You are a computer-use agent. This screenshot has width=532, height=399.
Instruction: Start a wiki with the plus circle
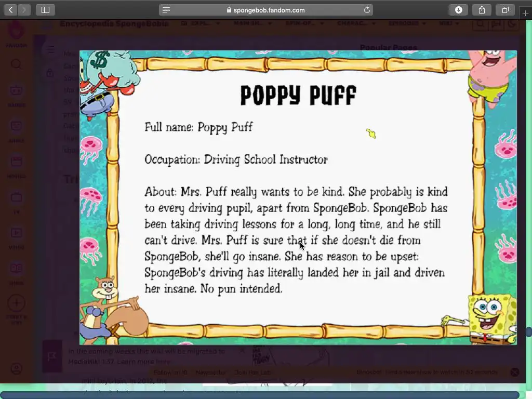pyautogui.click(x=16, y=303)
